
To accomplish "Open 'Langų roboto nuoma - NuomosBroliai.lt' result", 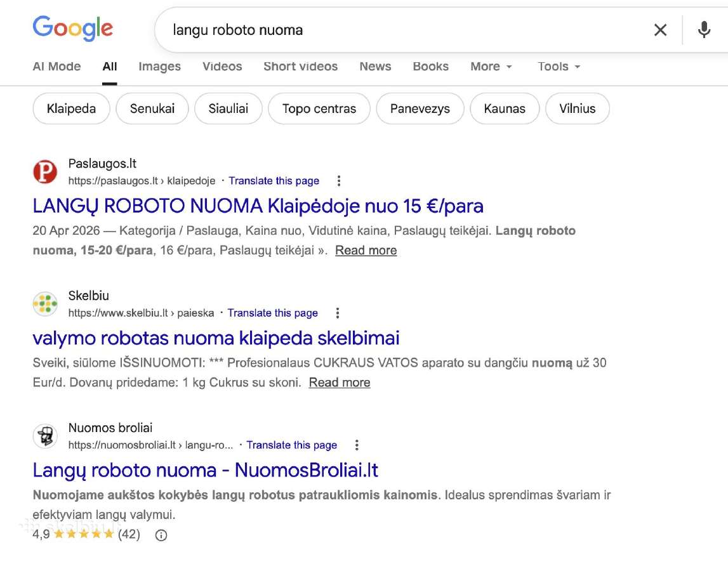I will (x=205, y=470).
